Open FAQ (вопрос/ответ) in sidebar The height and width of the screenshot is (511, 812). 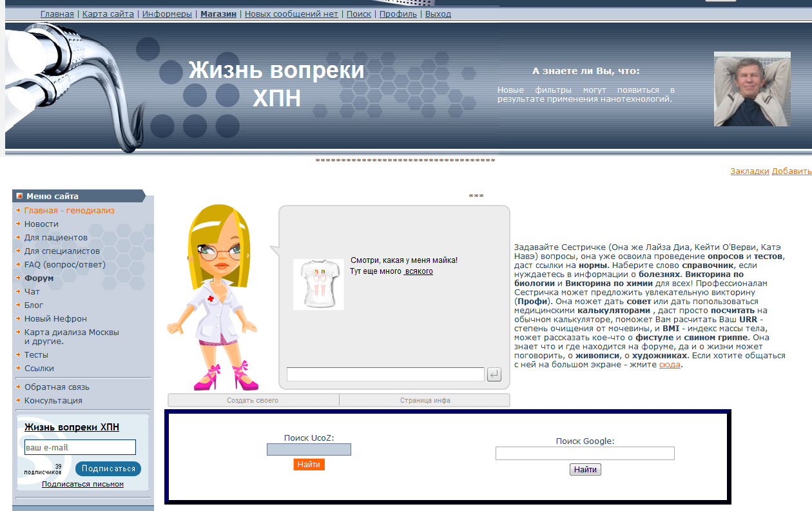click(x=64, y=264)
